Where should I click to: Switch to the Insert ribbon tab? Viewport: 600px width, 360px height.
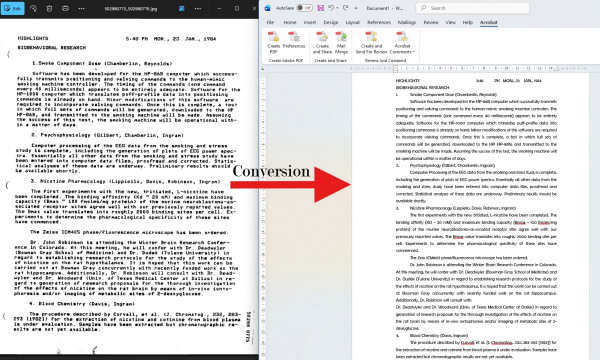[310, 23]
